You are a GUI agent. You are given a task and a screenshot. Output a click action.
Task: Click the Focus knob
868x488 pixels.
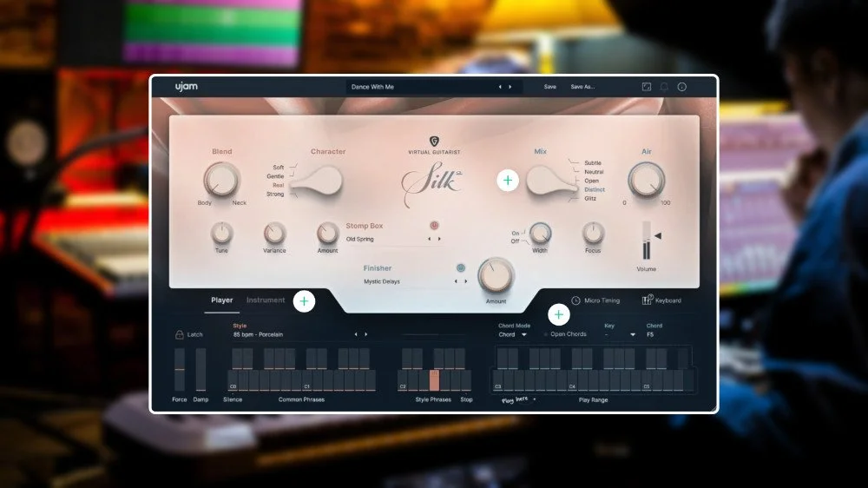(593, 234)
